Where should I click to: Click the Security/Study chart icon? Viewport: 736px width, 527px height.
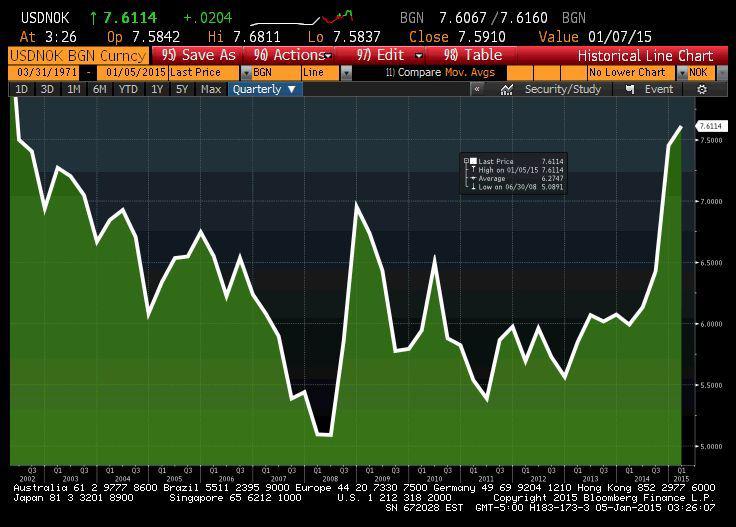pos(506,89)
